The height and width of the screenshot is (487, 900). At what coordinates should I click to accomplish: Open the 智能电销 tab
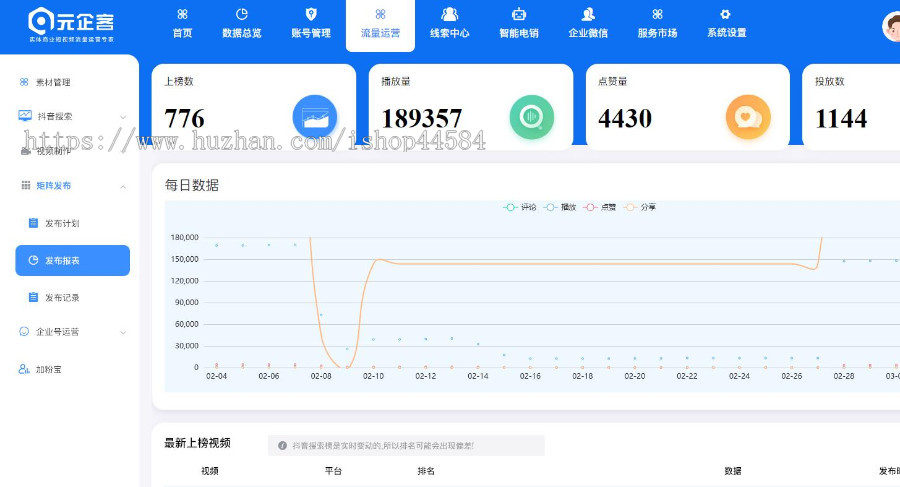[x=519, y=24]
